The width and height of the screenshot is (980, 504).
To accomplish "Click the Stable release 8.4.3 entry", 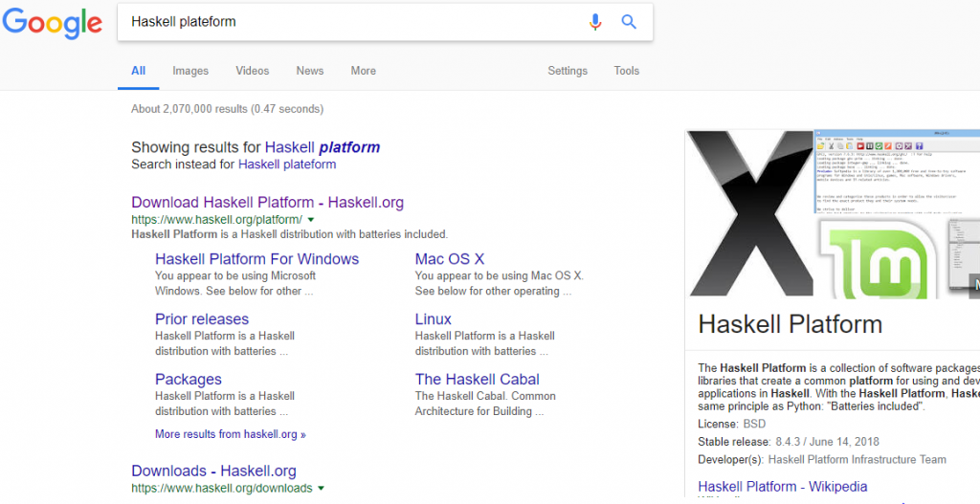I will tap(789, 442).
